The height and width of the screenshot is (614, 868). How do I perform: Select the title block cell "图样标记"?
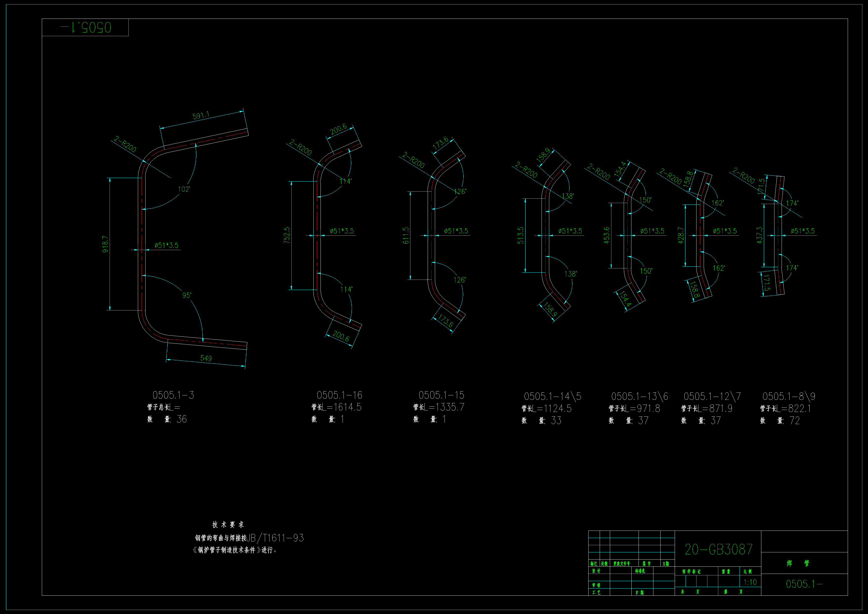692,571
